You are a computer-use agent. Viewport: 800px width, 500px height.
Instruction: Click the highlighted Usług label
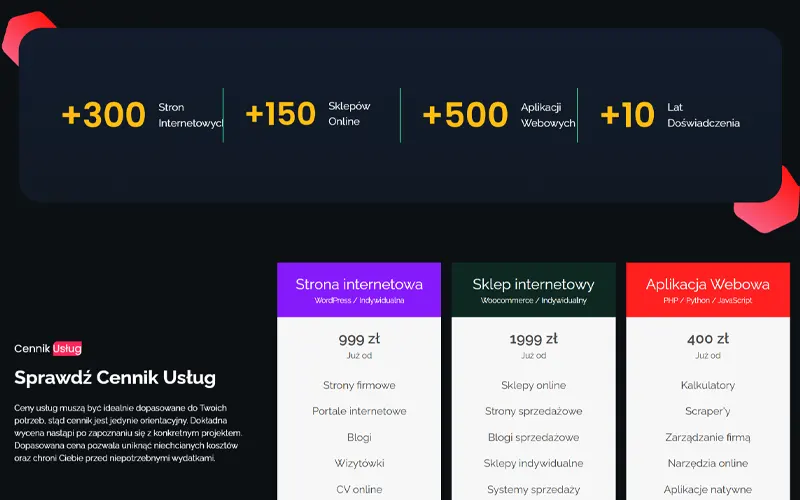(x=67, y=348)
